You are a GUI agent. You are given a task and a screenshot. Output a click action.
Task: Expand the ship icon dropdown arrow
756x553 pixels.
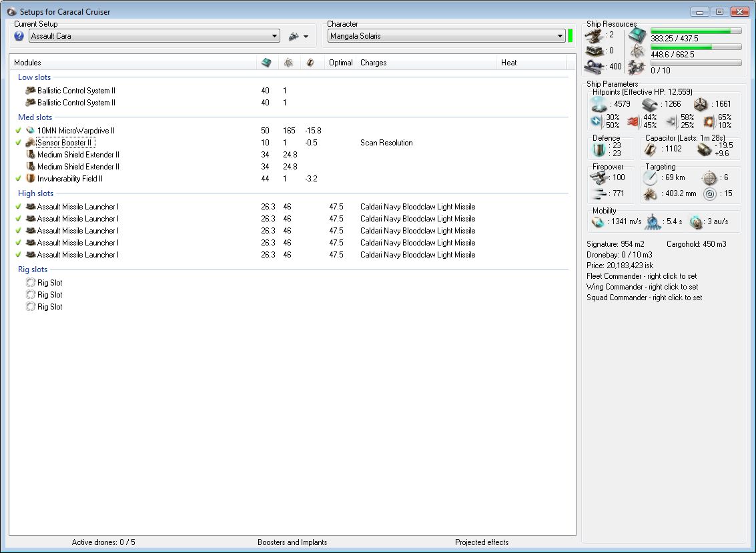306,37
